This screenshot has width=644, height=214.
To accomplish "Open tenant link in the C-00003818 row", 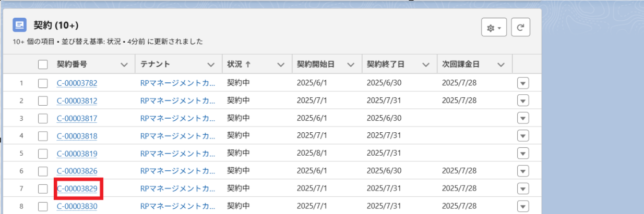I will click(177, 136).
